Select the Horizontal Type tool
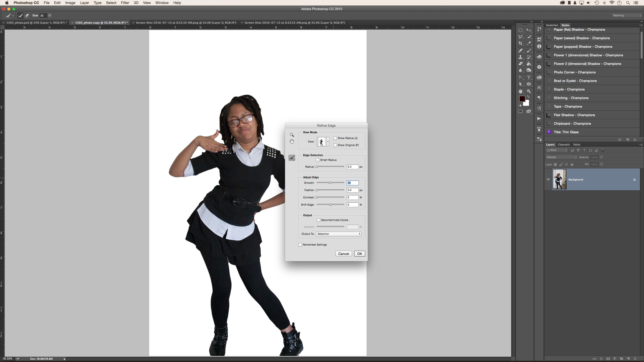This screenshot has height=362, width=644. coord(529,78)
